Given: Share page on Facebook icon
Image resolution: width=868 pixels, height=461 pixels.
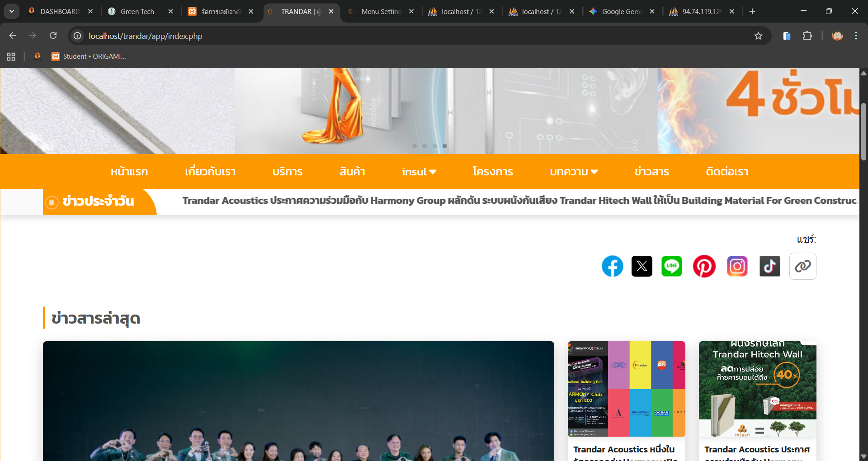Looking at the screenshot, I should coord(612,266).
